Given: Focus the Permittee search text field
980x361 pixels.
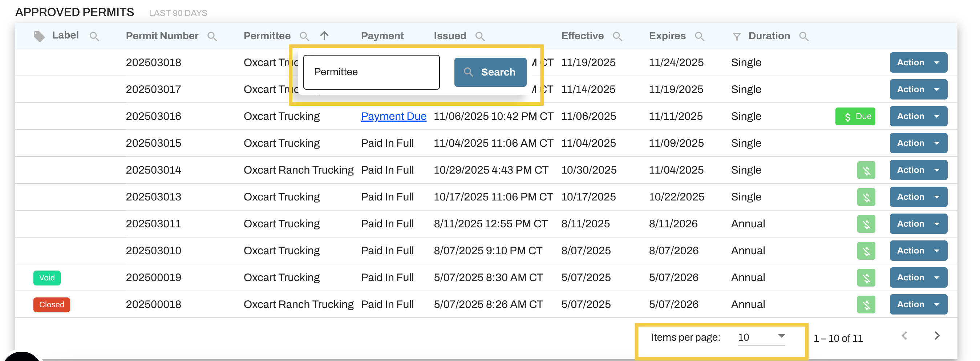Looking at the screenshot, I should pyautogui.click(x=371, y=72).
